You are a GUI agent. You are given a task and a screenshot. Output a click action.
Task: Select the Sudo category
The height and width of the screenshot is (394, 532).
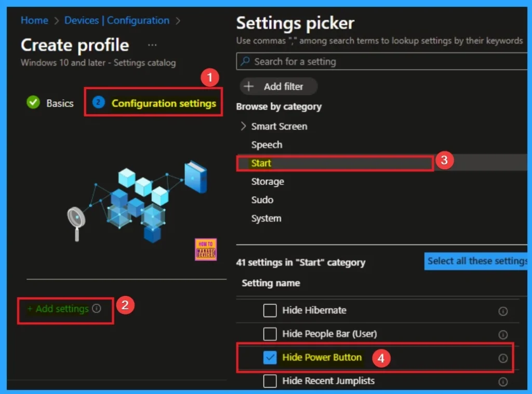(262, 200)
